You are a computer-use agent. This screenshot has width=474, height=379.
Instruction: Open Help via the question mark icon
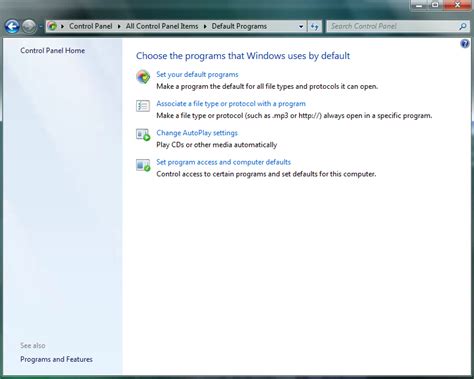tap(465, 44)
